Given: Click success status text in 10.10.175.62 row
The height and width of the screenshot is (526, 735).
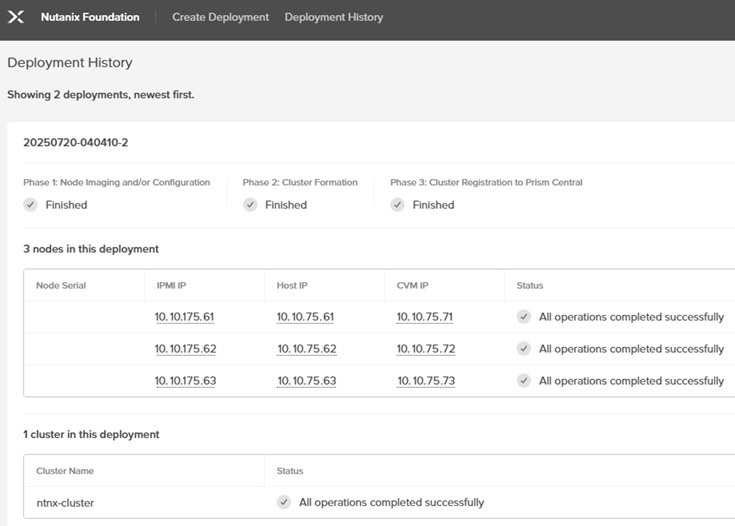Looking at the screenshot, I should pos(631,349).
